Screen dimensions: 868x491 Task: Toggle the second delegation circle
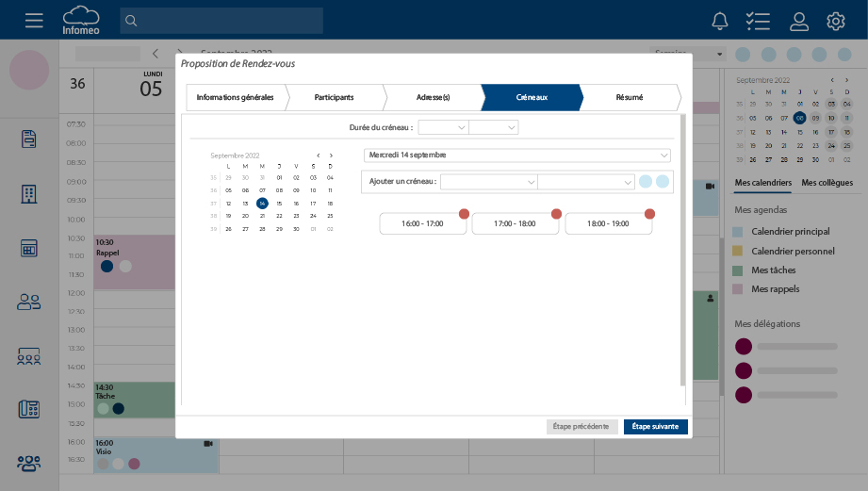[x=744, y=371]
